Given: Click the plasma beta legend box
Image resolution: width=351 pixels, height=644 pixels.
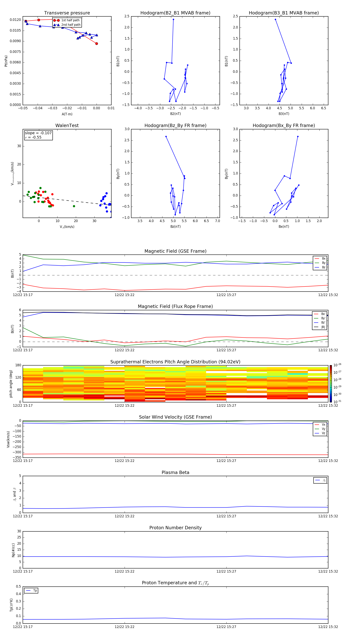Looking at the screenshot, I should 320,480.
